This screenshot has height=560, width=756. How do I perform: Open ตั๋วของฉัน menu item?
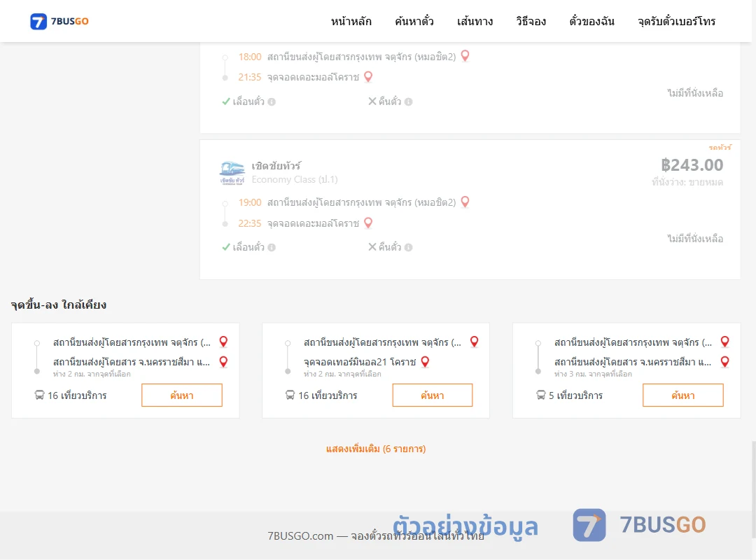click(591, 21)
